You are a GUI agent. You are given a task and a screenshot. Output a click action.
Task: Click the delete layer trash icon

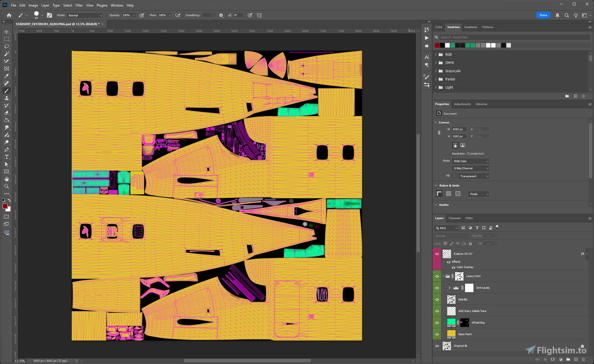(583, 359)
